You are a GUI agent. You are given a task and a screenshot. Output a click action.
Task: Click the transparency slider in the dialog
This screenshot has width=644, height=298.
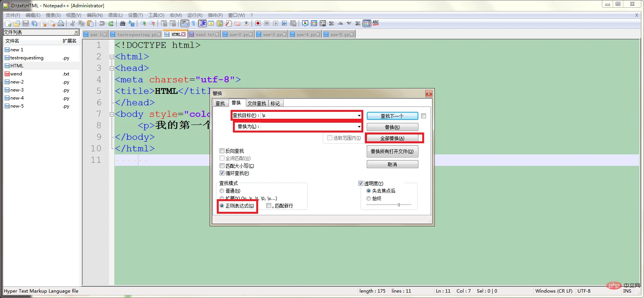(x=399, y=205)
